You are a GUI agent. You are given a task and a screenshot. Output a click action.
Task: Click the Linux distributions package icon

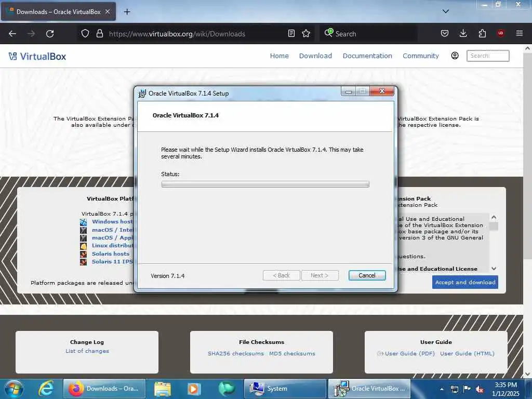pyautogui.click(x=84, y=246)
